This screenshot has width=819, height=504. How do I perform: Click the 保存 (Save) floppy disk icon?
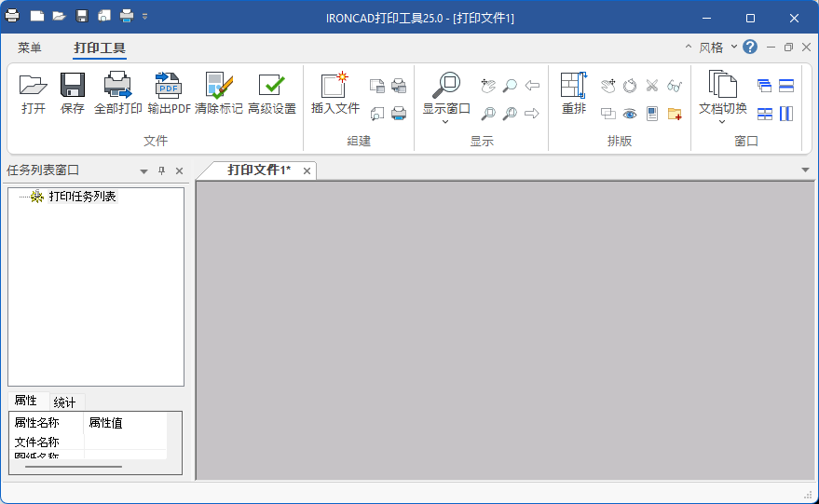(73, 87)
